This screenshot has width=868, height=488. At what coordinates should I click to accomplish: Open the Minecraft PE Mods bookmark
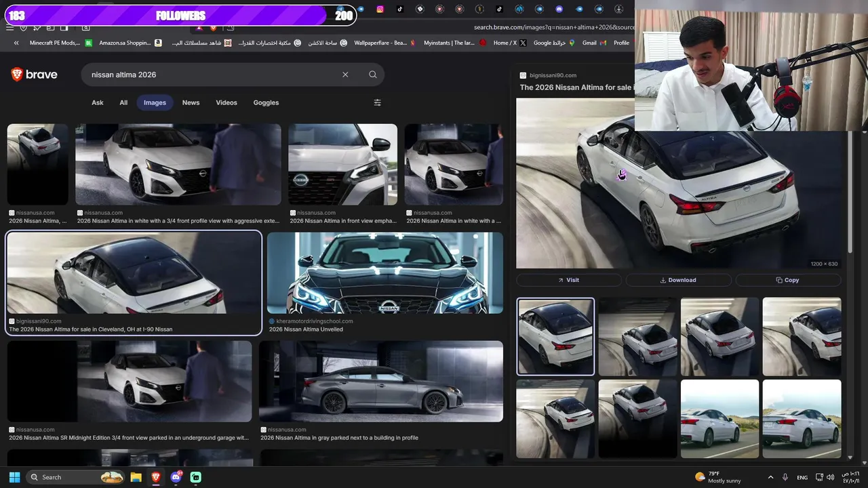[x=61, y=43]
